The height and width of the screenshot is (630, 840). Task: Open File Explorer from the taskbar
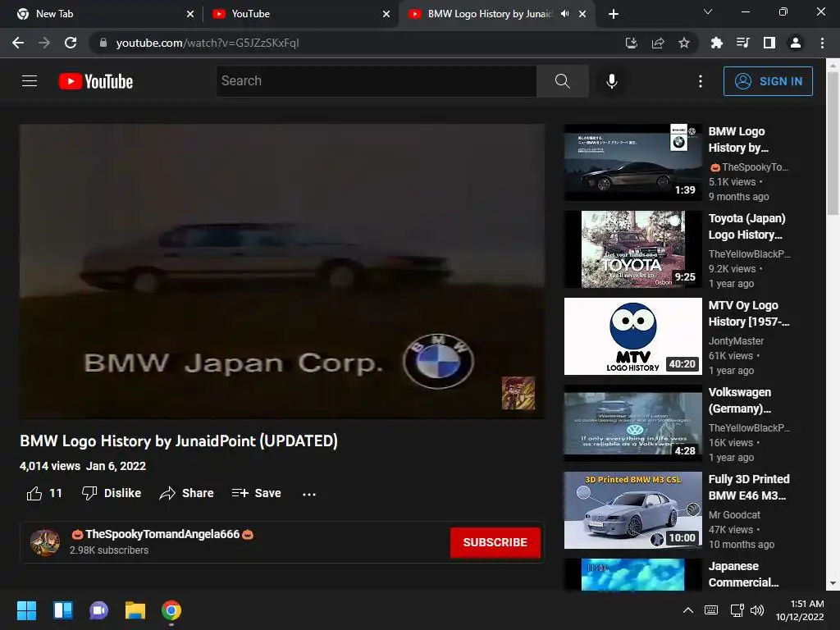pos(135,610)
